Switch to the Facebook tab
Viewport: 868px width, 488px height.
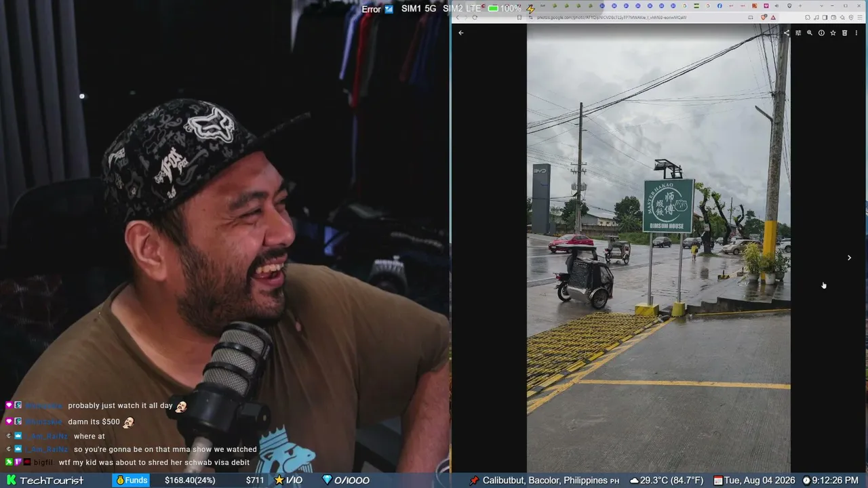[720, 6]
